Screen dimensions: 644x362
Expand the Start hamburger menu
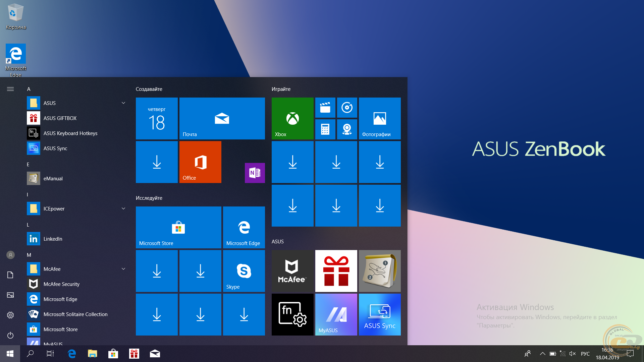[x=10, y=89]
